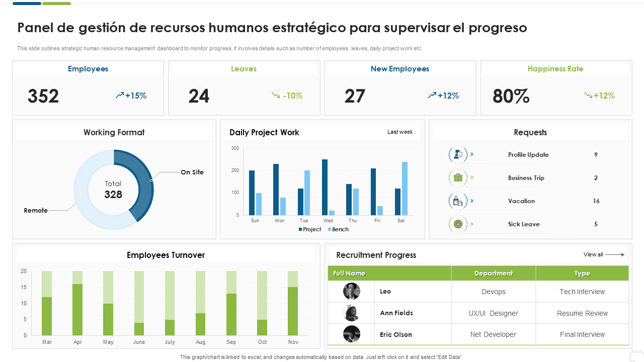This screenshot has height=362, width=644.
Task: Click Eric Olson's profile photo
Action: pos(352,334)
